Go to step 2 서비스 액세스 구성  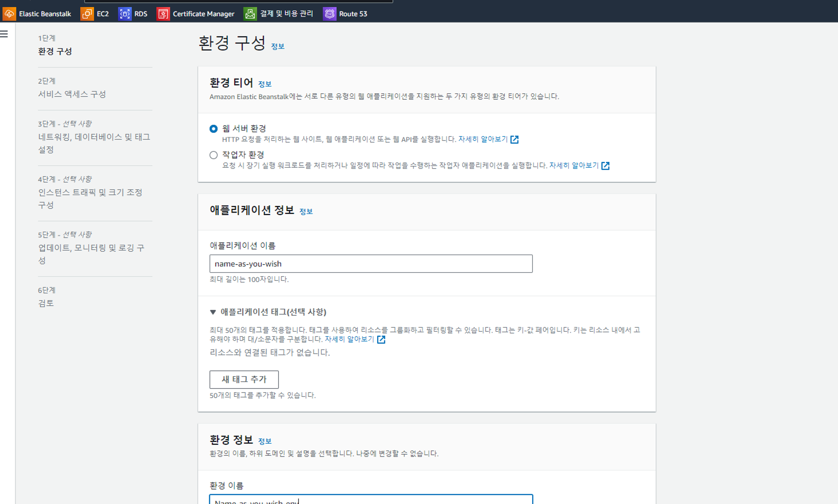72,94
